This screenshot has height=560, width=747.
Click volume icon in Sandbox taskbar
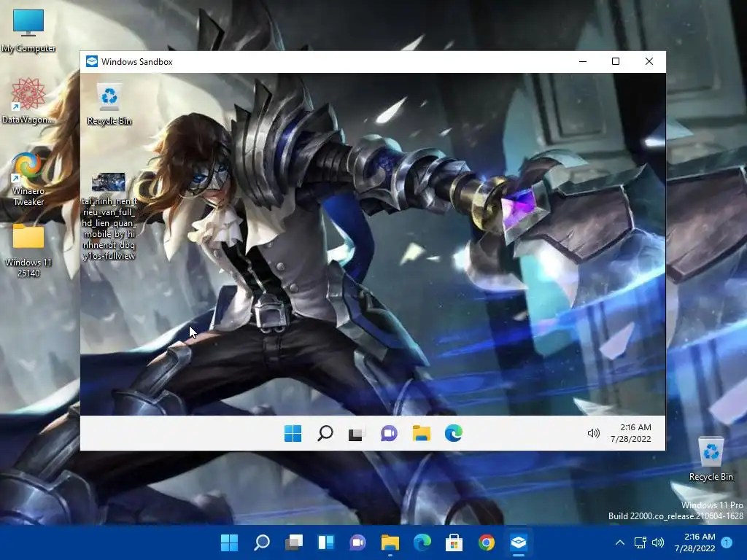pos(593,433)
